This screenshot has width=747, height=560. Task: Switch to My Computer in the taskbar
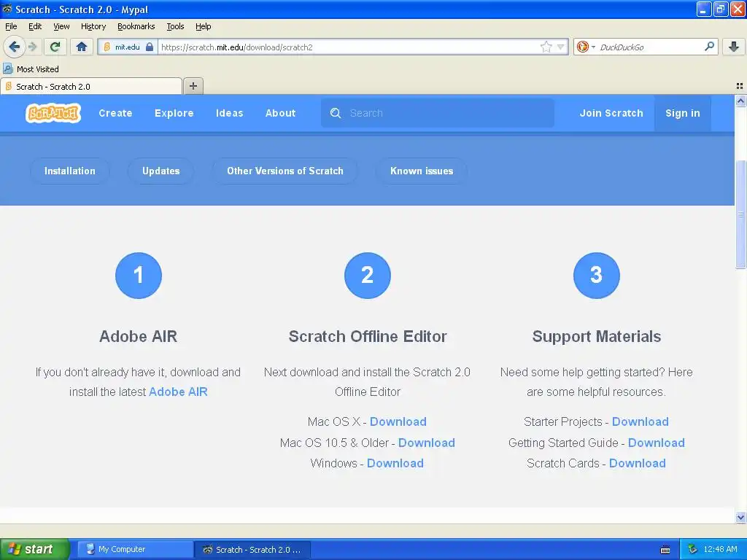click(x=135, y=549)
